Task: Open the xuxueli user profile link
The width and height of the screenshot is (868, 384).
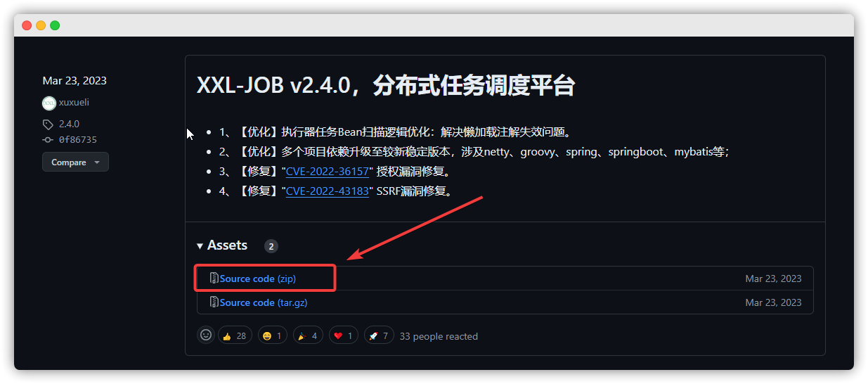Action: tap(74, 103)
